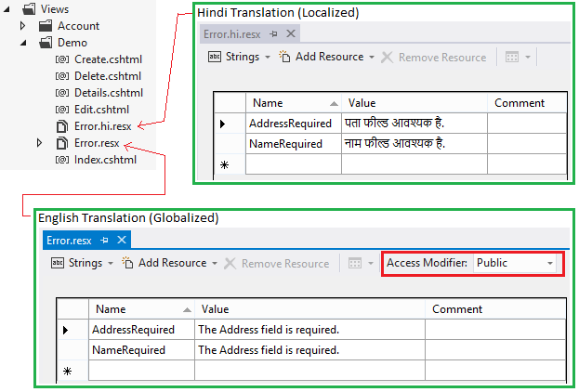The width and height of the screenshot is (579, 392).
Task: Click the Comment column header in Hindi table
Action: [527, 103]
